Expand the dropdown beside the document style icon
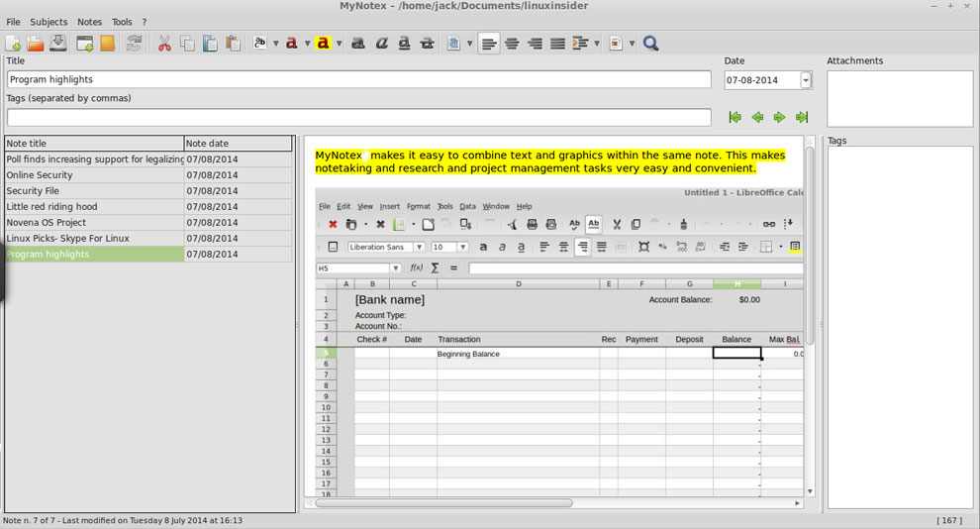Viewport: 980px width, 529px height. tap(469, 44)
